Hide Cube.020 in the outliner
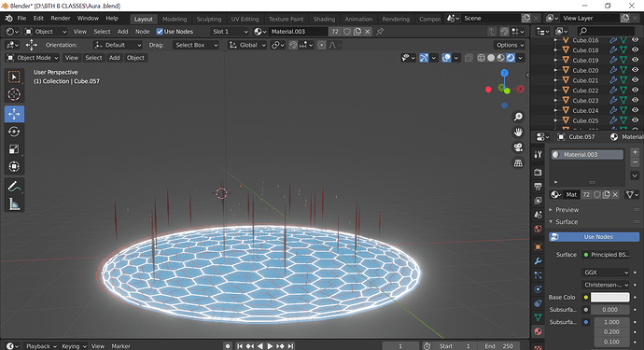The width and height of the screenshot is (644, 350). 635,70
